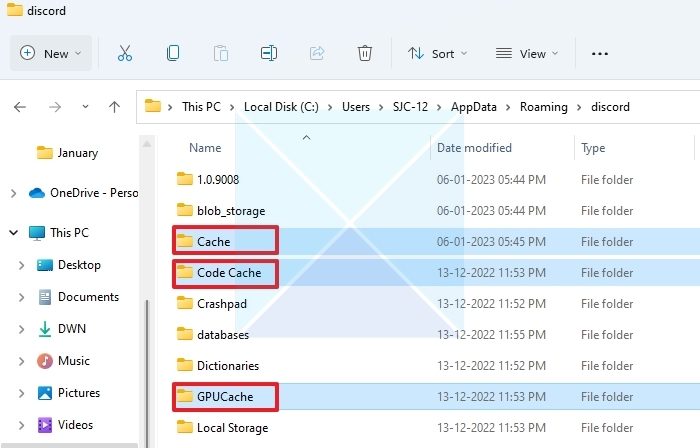Open Documents in navigation pane
700x448 pixels.
pos(78,297)
